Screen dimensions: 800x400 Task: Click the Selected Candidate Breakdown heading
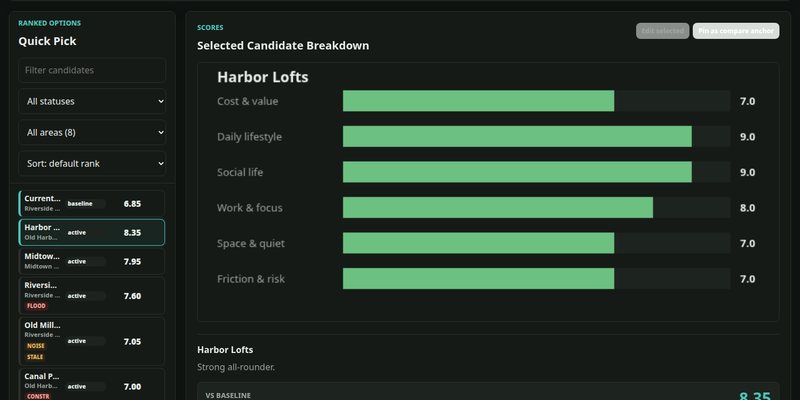(x=283, y=45)
